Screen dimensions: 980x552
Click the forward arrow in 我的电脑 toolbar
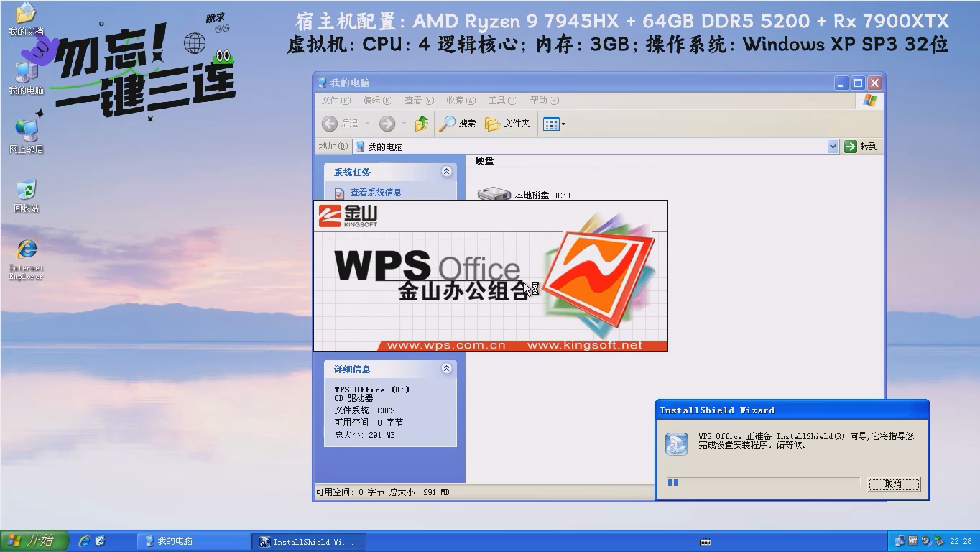387,124
